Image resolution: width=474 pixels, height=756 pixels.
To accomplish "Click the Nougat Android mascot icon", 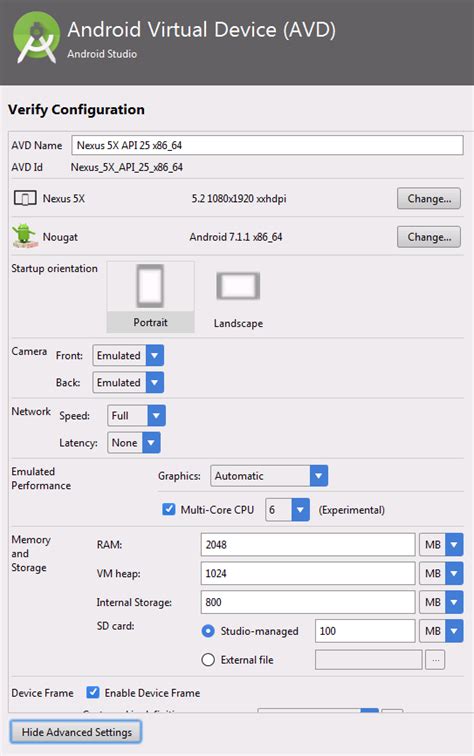I will click(25, 237).
